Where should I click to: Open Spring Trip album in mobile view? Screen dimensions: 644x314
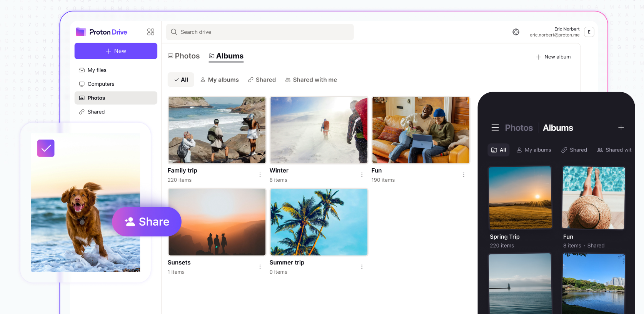(520, 198)
